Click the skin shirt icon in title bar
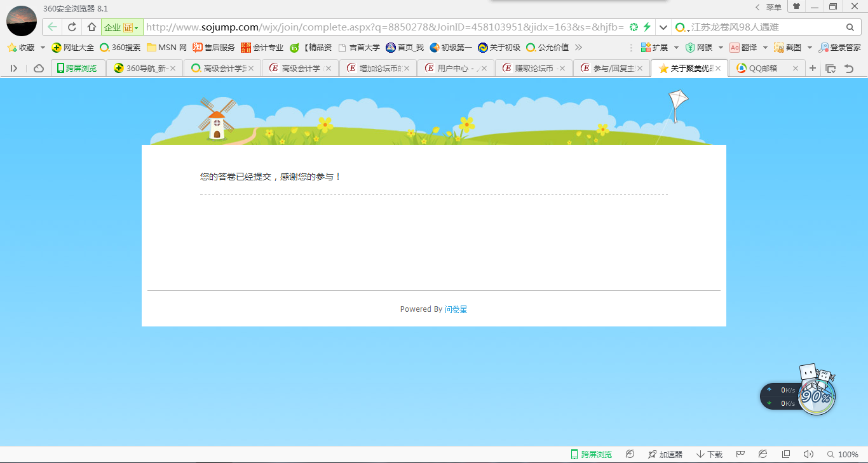The width and height of the screenshot is (868, 463). (796, 6)
